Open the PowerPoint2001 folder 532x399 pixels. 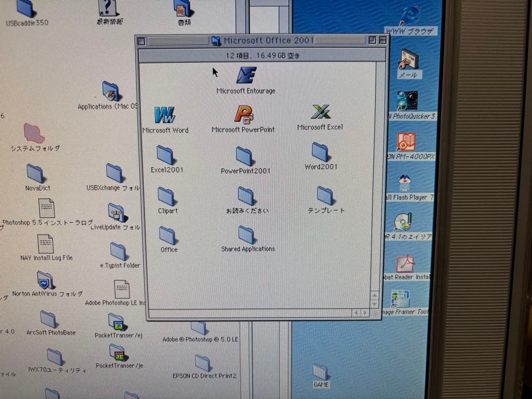245,156
